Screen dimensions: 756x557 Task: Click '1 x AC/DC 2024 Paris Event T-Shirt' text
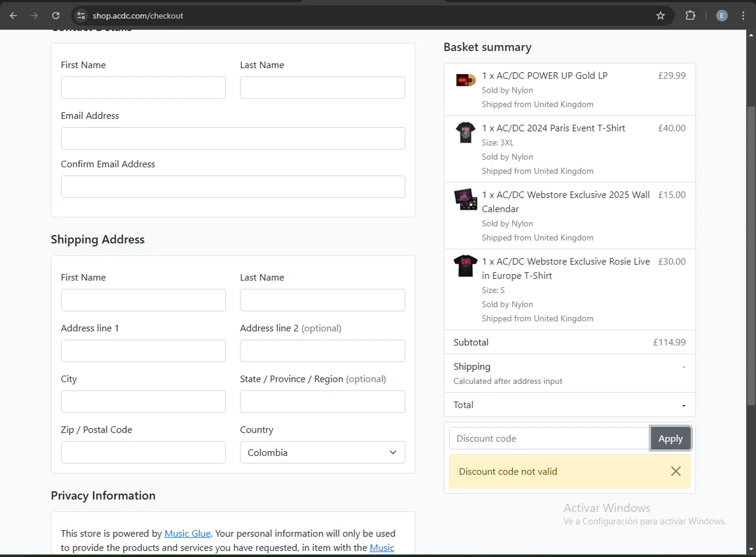pyautogui.click(x=553, y=128)
